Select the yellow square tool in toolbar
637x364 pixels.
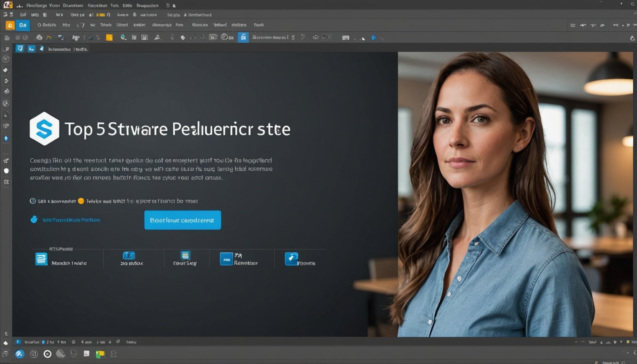coord(109,38)
